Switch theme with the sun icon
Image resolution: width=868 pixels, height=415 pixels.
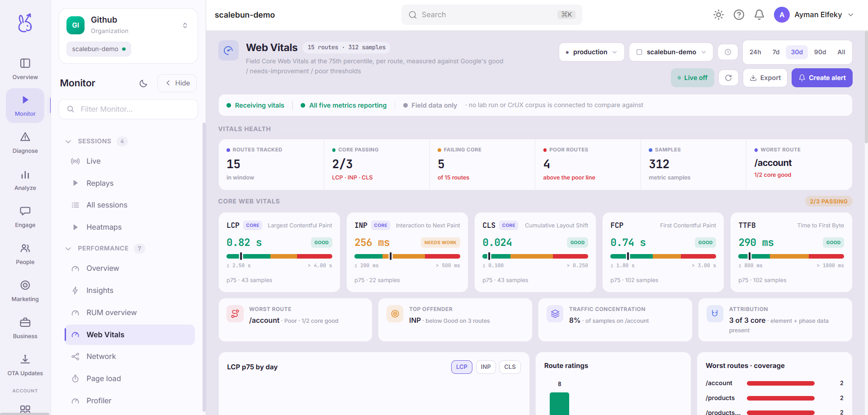pos(718,15)
